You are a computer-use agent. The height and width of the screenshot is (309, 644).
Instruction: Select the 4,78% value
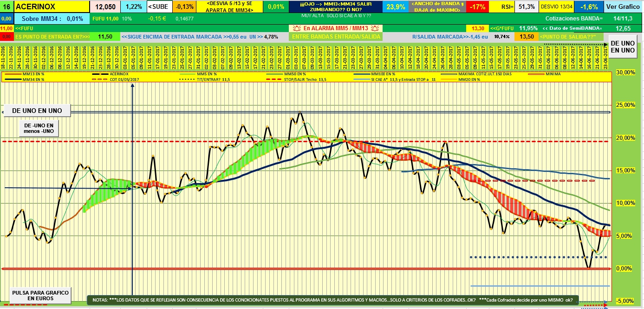pyautogui.click(x=270, y=37)
